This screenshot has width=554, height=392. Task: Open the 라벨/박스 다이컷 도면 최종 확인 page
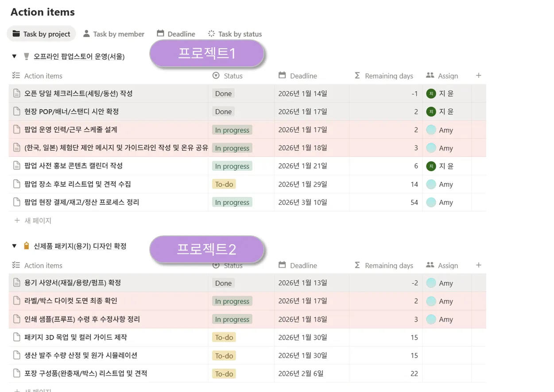(x=71, y=301)
